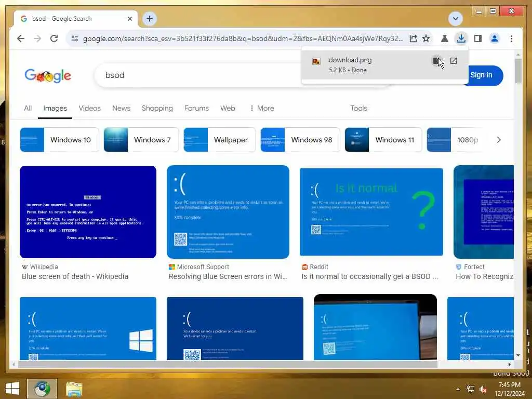
Task: Open How To Recogniz... Fortect link
Action: tap(485, 276)
